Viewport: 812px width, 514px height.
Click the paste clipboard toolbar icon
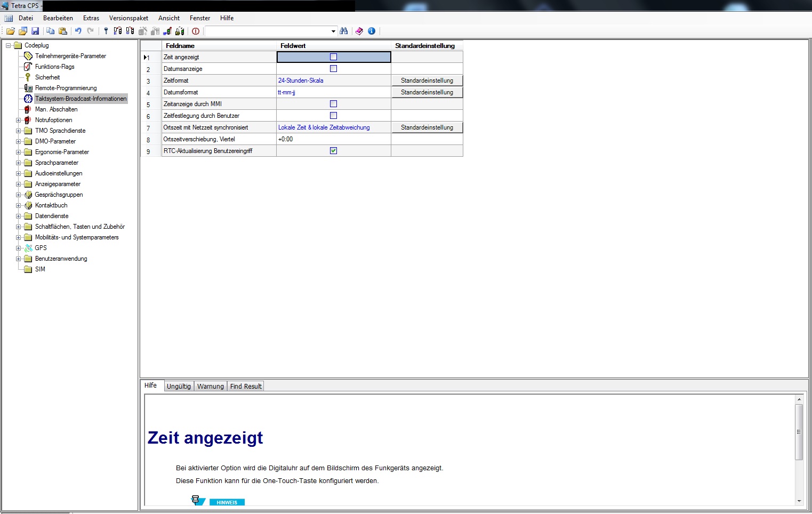point(63,31)
